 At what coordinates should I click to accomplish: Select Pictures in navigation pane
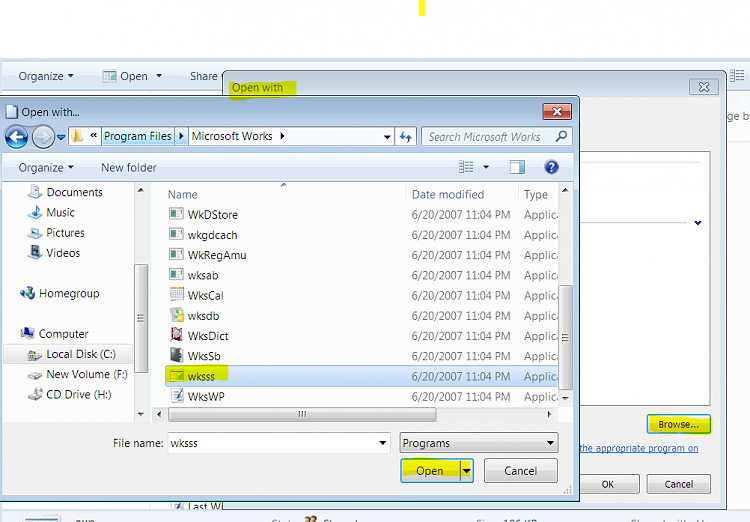(x=55, y=233)
